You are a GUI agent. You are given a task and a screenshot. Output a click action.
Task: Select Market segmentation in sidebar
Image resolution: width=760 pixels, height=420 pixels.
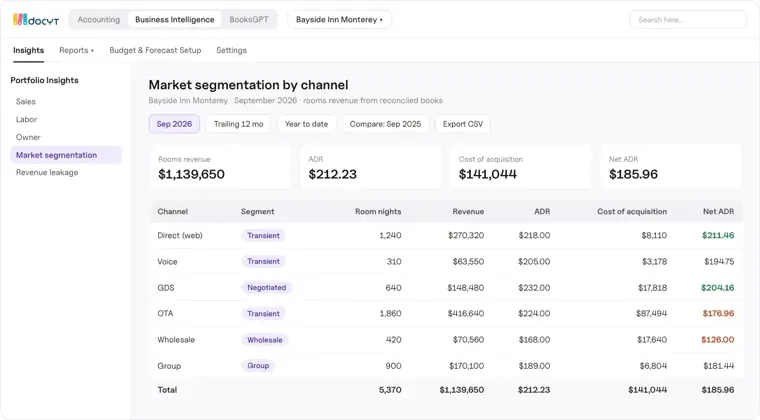(66, 155)
